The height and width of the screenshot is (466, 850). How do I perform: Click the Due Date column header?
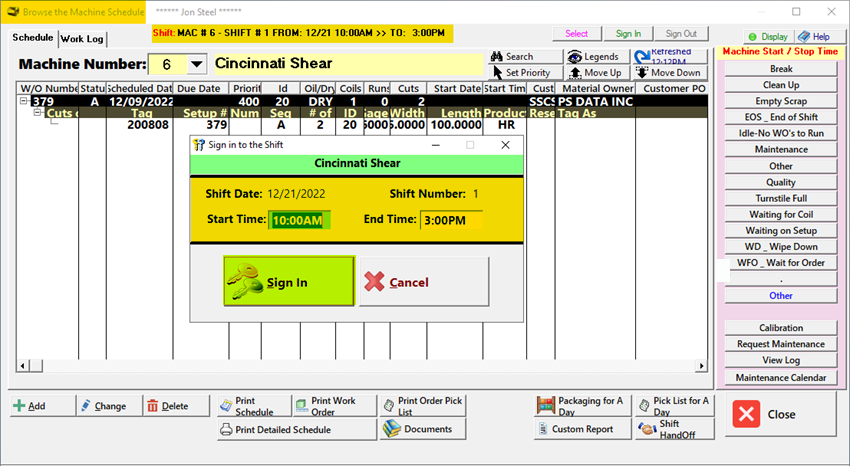(x=201, y=88)
